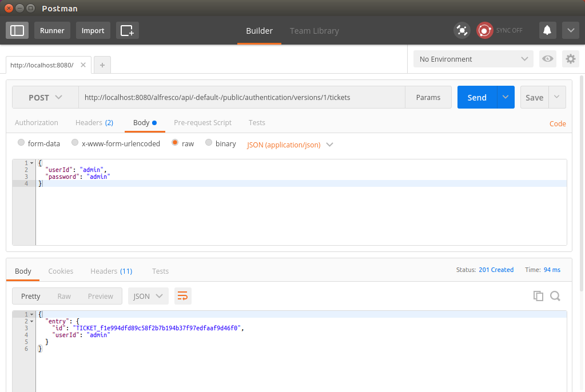Viewport: 585px width, 392px height.
Task: Open request Headers (2) tab
Action: (x=94, y=123)
